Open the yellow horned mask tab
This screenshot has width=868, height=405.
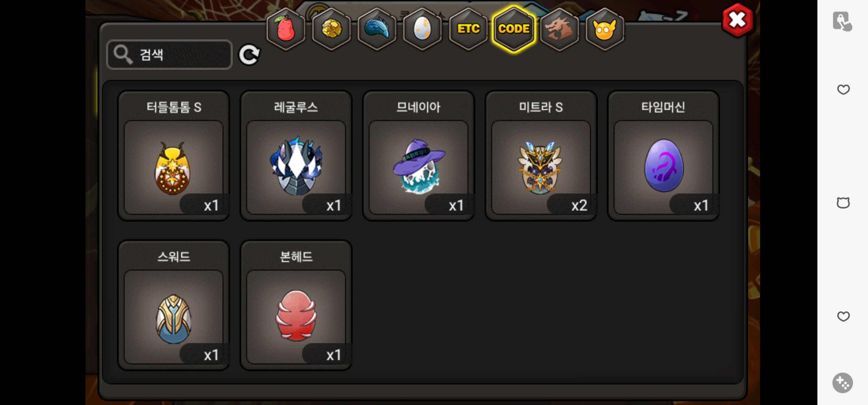(605, 29)
